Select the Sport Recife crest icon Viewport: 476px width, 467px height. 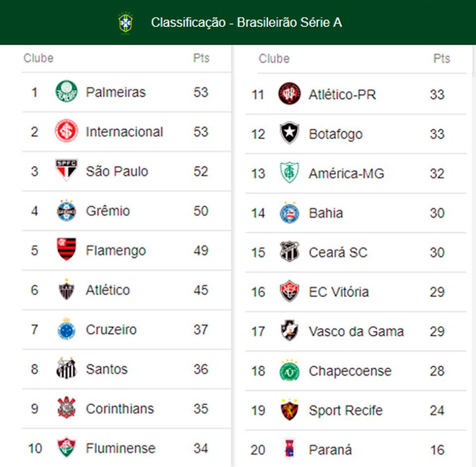point(289,410)
